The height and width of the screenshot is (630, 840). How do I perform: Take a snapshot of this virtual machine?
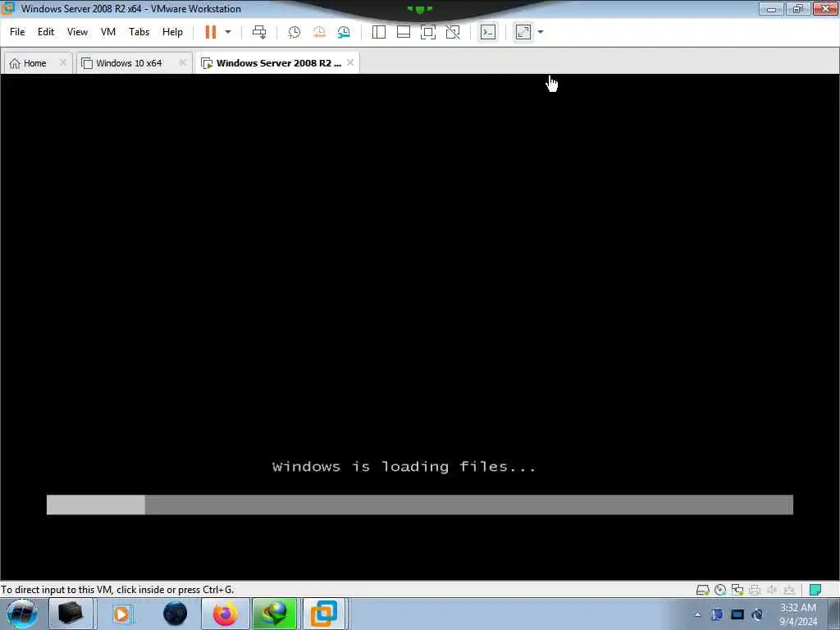294,32
